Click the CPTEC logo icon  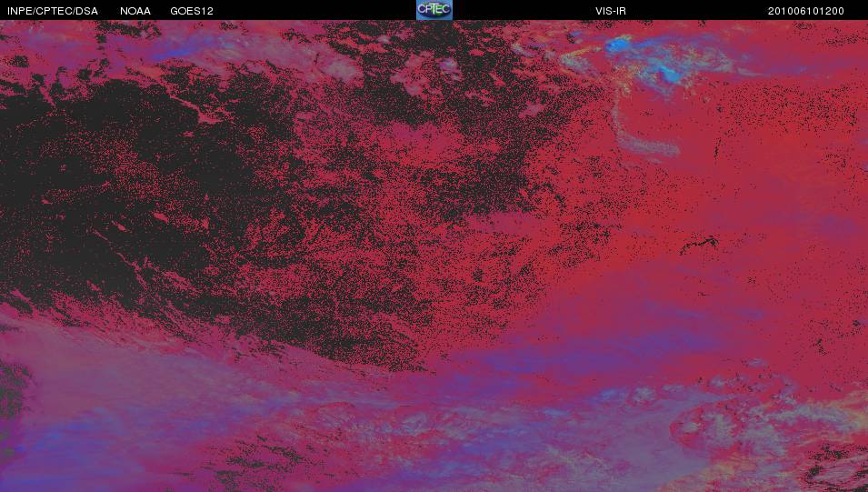[x=434, y=10]
